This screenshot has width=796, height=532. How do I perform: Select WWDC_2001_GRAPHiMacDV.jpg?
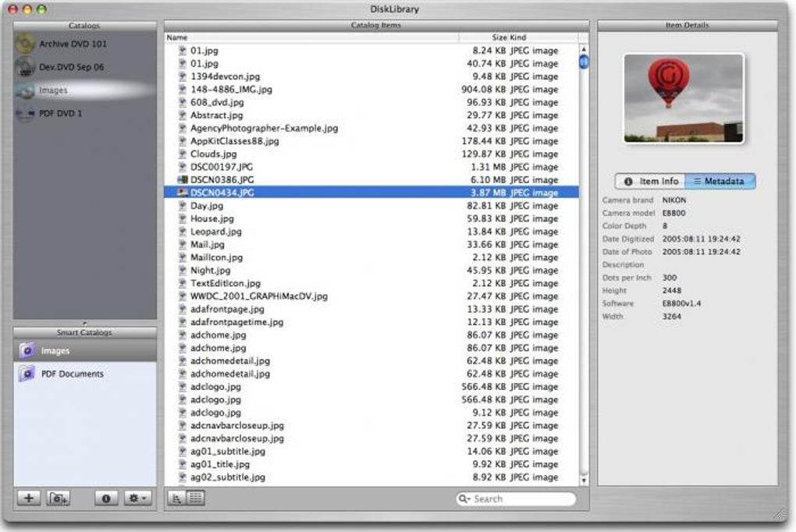click(x=371, y=296)
